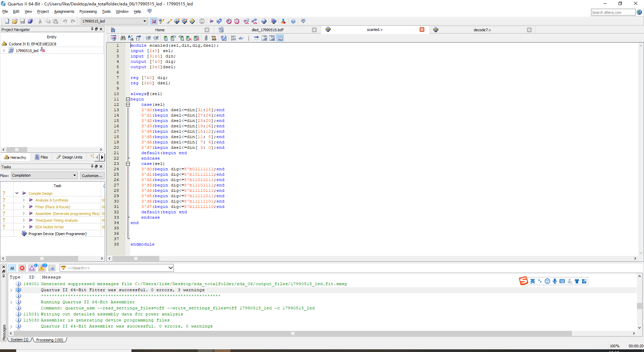Collapse the begin block fold marker
Screen dimensions: 644x352
(128, 99)
